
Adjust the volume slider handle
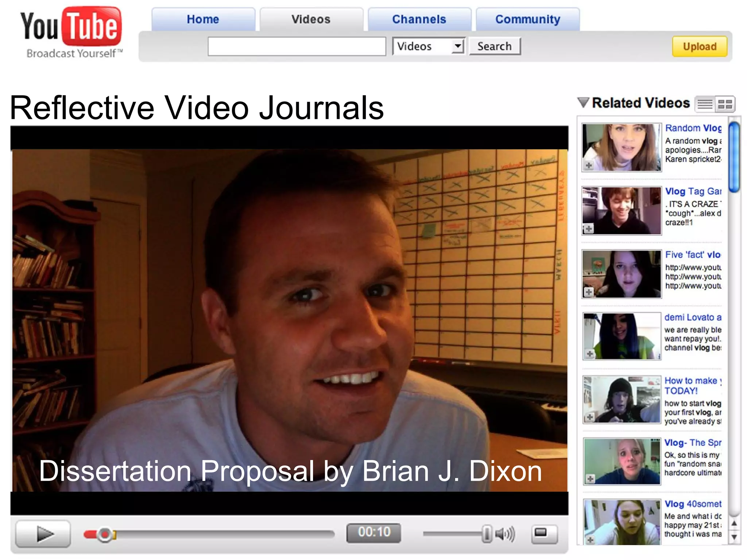(x=487, y=534)
